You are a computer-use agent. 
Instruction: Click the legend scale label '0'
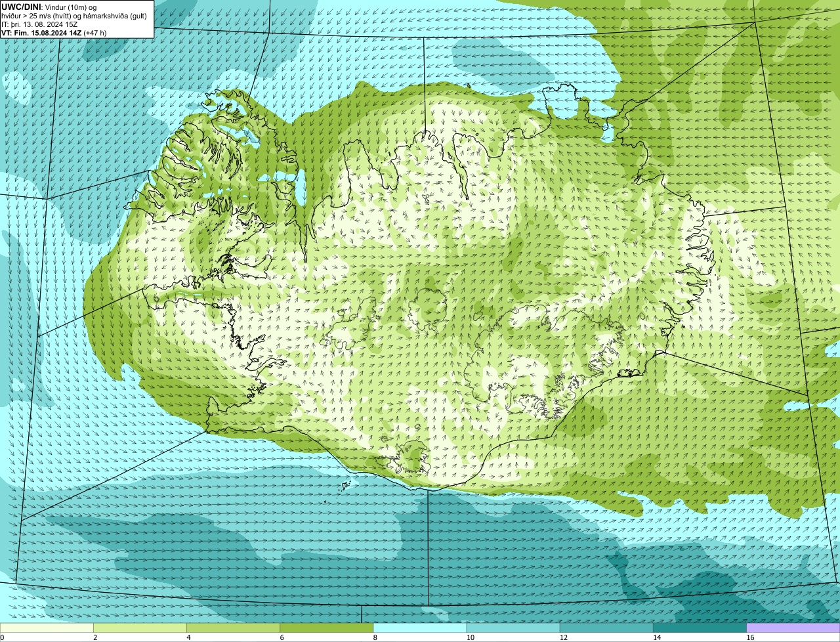[x=3, y=637]
